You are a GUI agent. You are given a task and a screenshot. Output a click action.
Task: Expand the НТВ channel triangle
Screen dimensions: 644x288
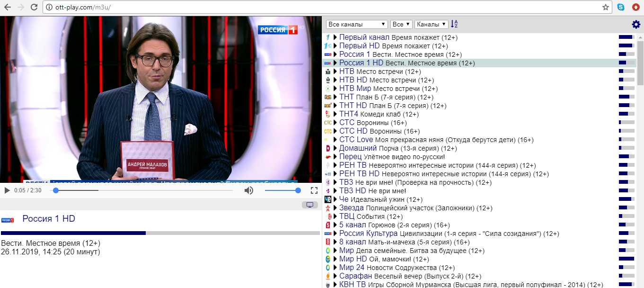tap(335, 72)
